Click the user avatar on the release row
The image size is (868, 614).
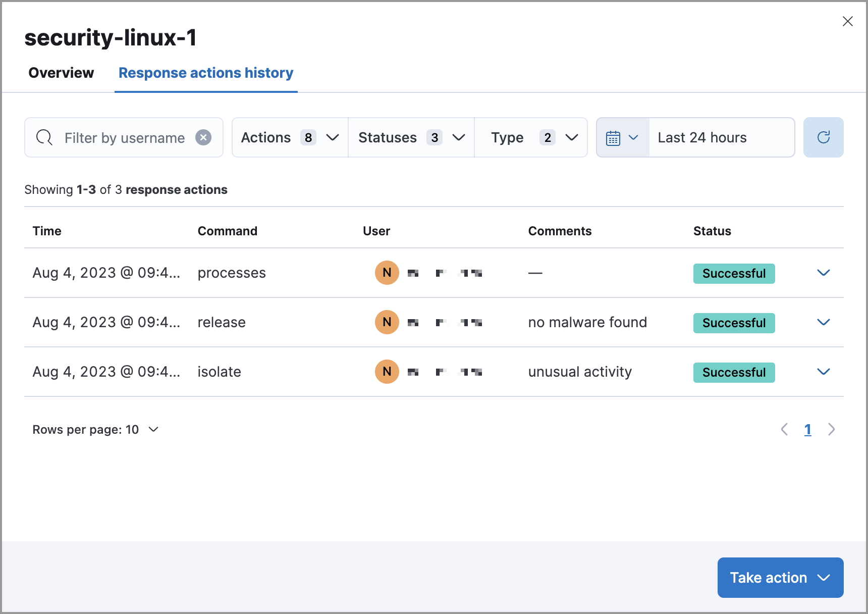387,322
